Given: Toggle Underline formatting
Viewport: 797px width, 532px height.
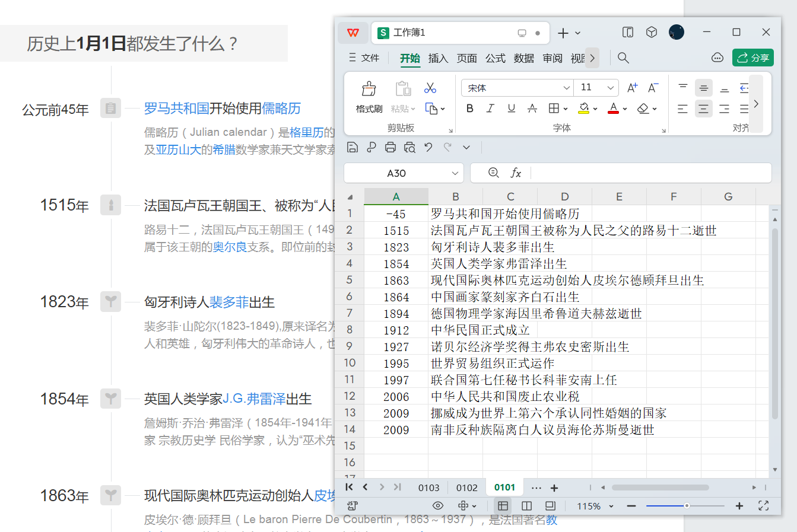Looking at the screenshot, I should [x=511, y=109].
